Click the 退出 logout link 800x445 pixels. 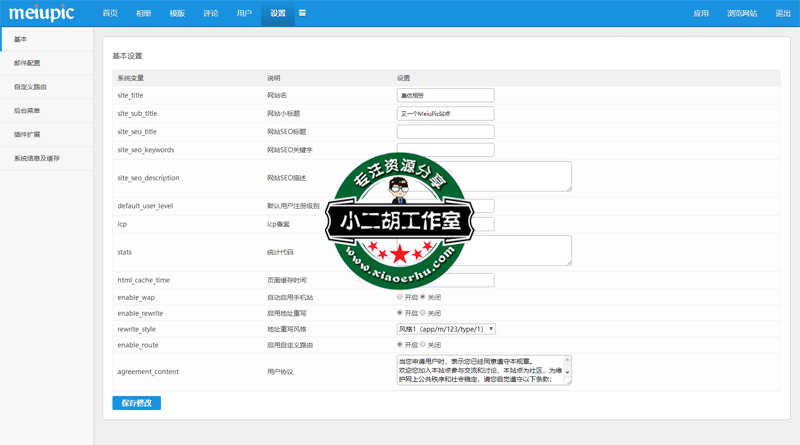[782, 14]
